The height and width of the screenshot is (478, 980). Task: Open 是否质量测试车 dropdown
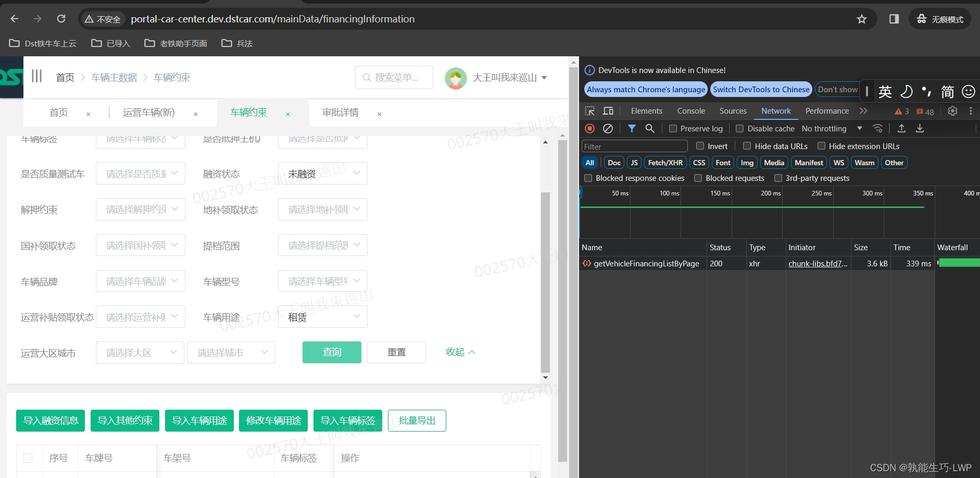[141, 174]
